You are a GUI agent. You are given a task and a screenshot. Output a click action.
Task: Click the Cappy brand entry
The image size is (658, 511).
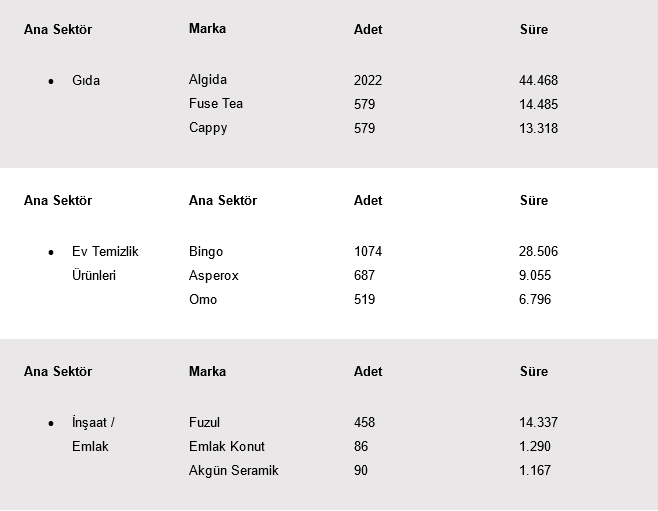pos(208,128)
